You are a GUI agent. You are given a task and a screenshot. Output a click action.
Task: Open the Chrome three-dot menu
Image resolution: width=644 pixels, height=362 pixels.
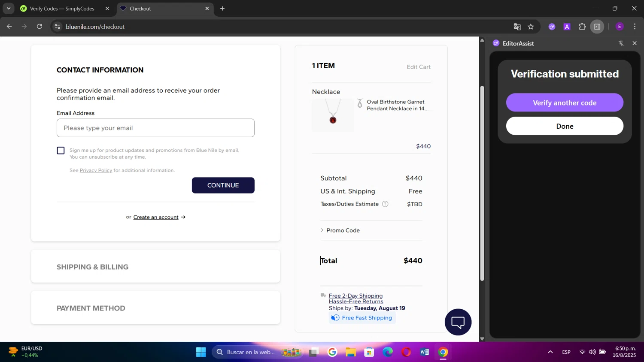point(635,27)
